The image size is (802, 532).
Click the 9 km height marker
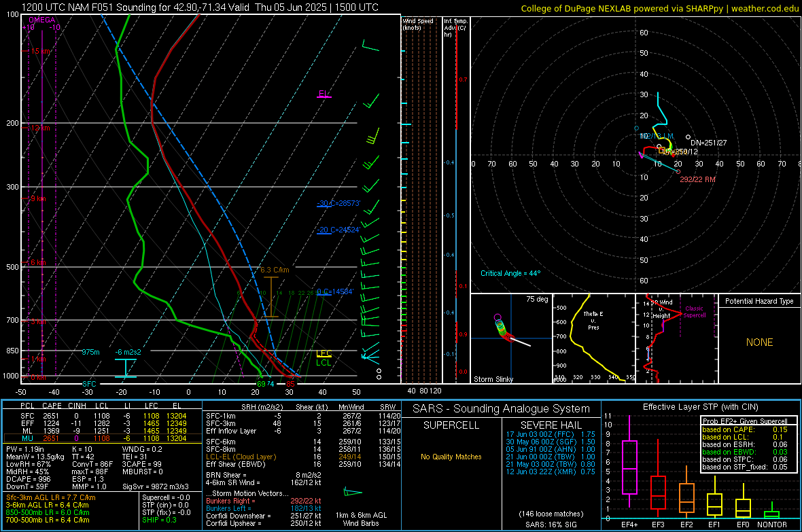[38, 198]
